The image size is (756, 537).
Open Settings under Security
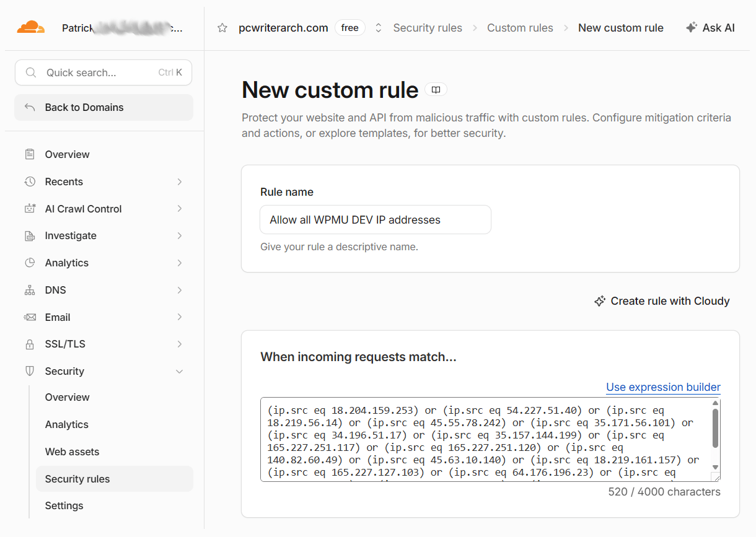[x=115, y=505]
